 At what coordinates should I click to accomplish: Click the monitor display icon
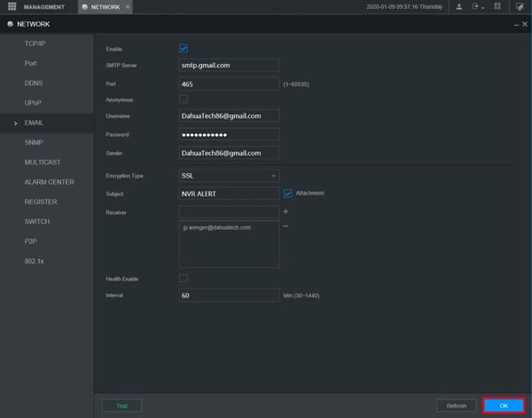[519, 7]
